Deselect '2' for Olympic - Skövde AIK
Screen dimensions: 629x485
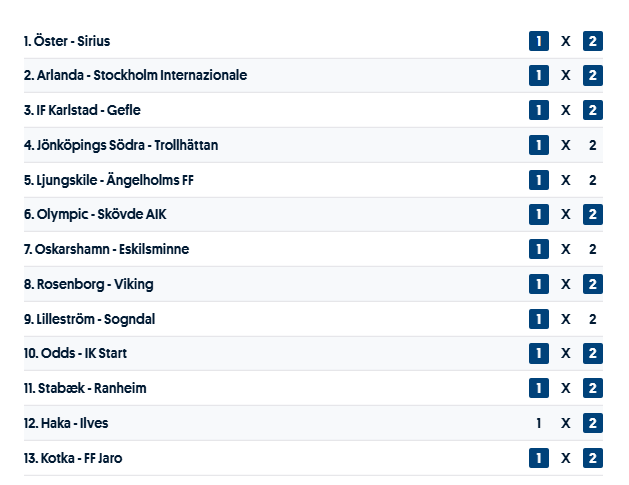click(x=593, y=215)
